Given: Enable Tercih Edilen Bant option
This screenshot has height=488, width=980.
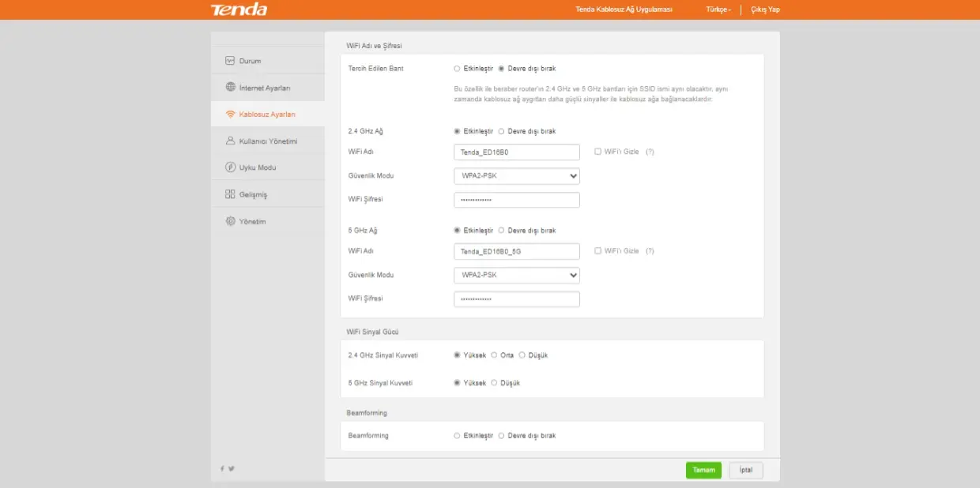Looking at the screenshot, I should click(457, 69).
